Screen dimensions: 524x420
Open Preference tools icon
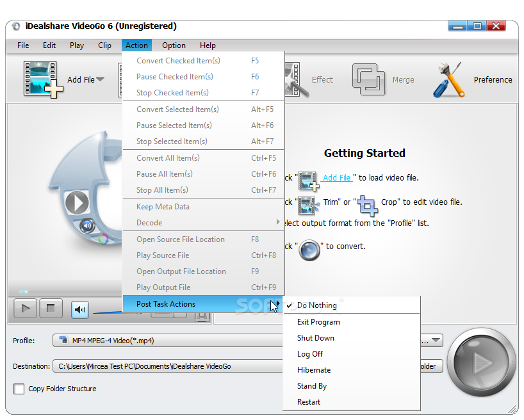point(449,80)
